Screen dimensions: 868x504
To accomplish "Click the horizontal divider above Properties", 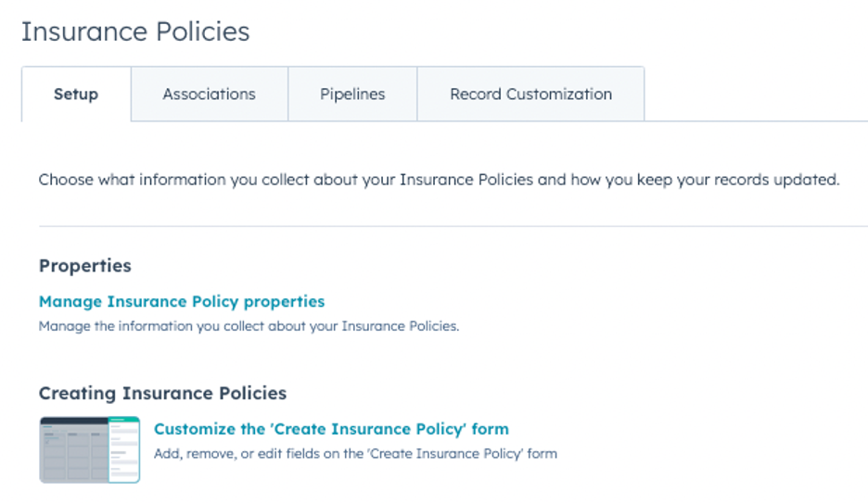I will point(445,226).
